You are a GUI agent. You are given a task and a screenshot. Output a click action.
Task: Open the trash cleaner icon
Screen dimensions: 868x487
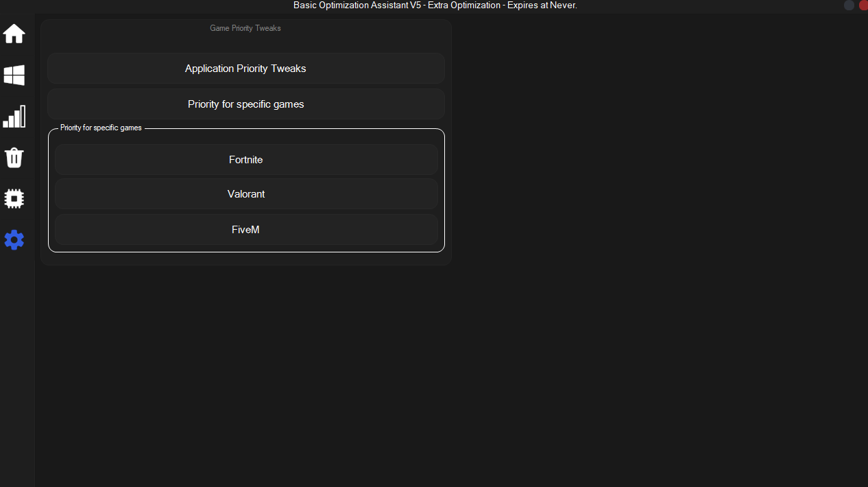coord(14,158)
